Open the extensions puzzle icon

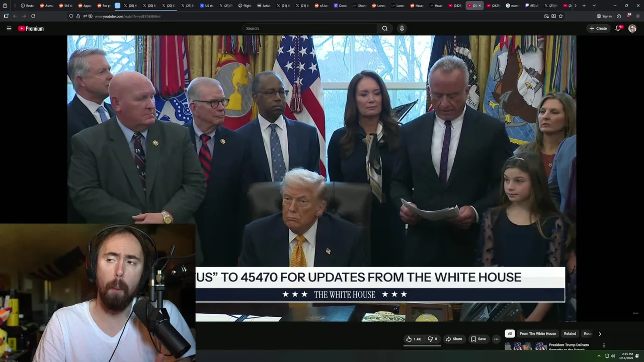click(x=619, y=16)
